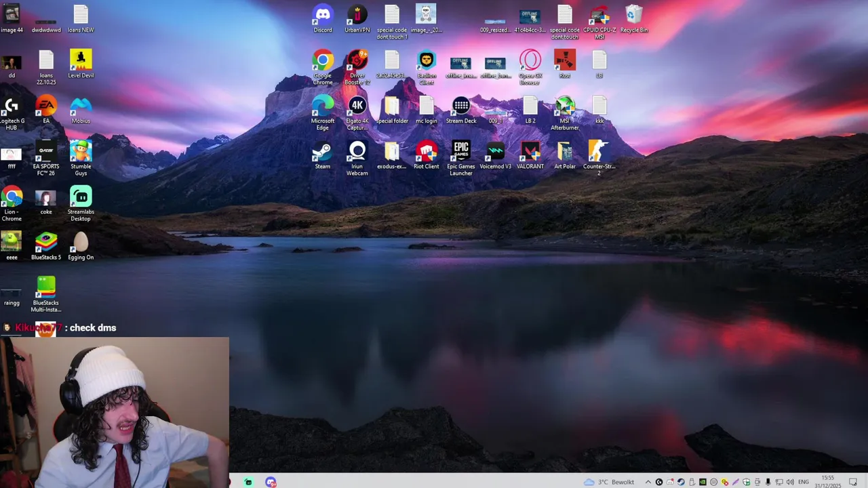Select the 'ffff' desktop item
This screenshot has width=868, height=488.
[x=12, y=158]
